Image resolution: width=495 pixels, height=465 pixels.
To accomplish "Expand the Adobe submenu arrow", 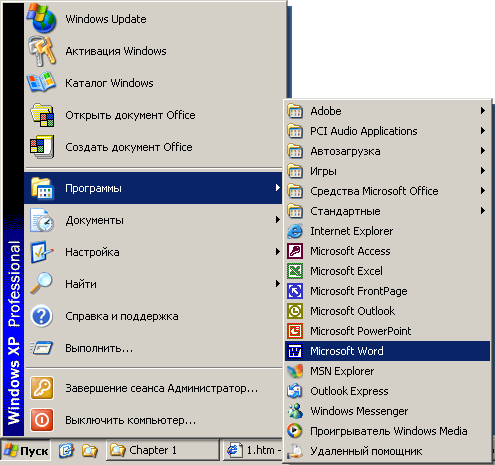I will pyautogui.click(x=483, y=111).
